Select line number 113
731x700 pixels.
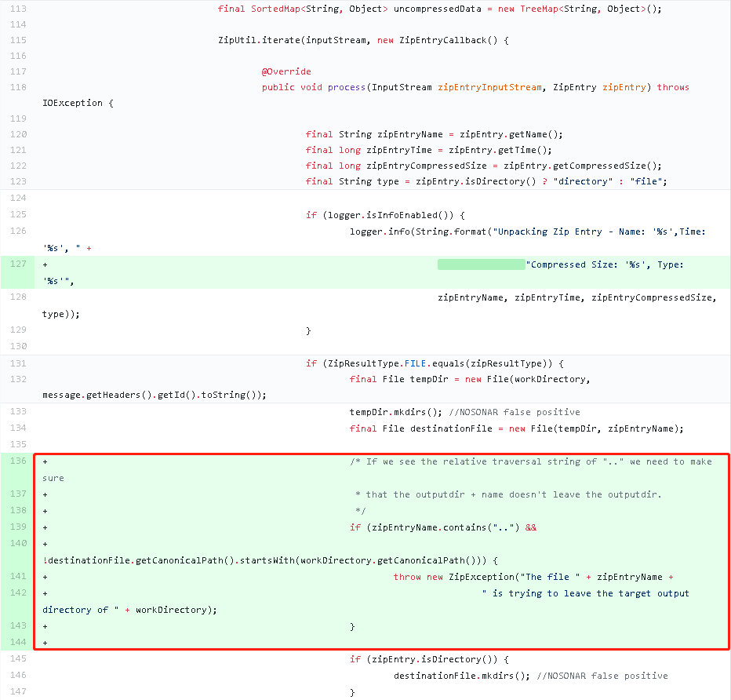tap(18, 9)
